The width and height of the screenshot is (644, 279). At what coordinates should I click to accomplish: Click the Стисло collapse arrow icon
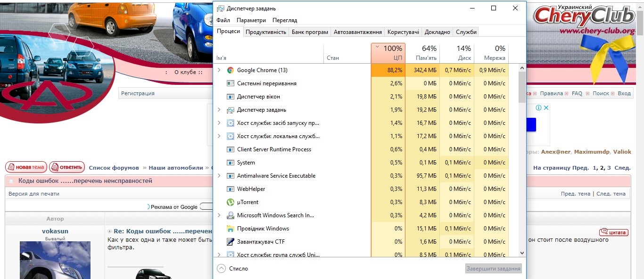pos(221,268)
